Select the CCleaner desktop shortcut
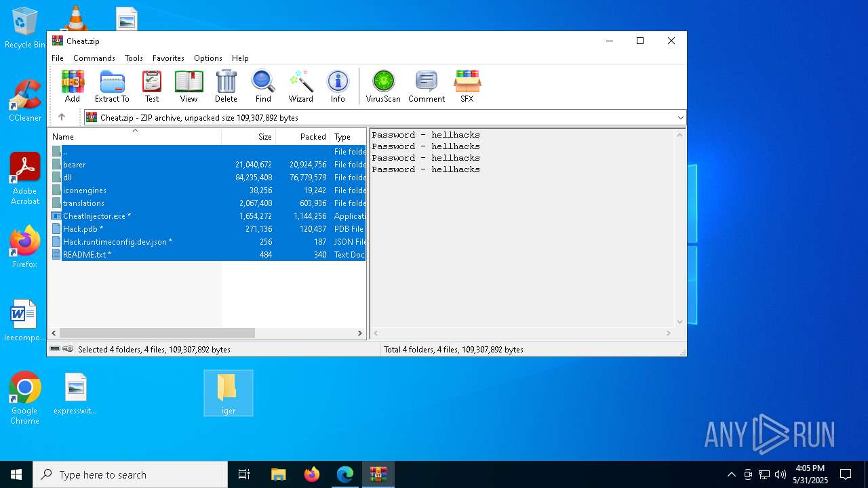The image size is (868, 488). (25, 101)
